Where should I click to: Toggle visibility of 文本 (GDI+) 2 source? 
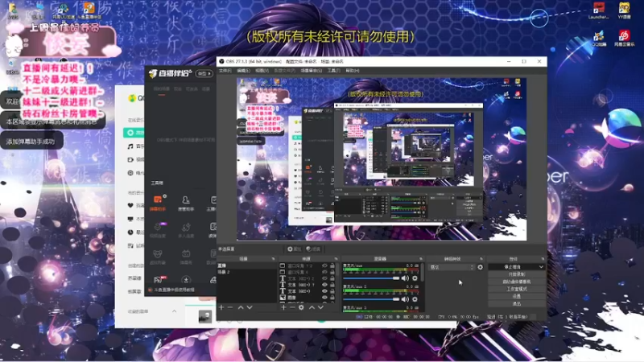point(324,278)
